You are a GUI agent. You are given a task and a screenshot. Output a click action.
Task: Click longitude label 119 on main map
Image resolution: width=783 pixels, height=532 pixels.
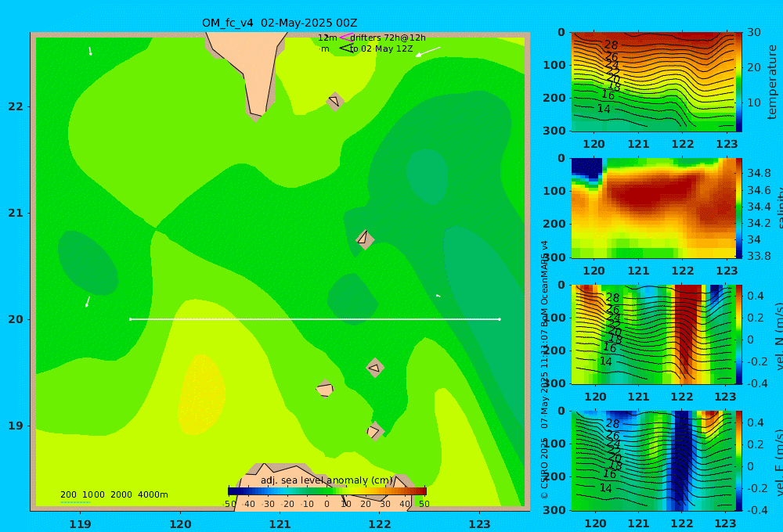[80, 524]
